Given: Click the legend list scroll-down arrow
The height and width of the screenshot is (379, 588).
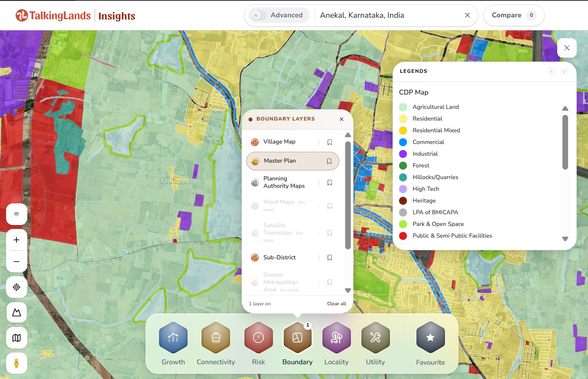Looking at the screenshot, I should (x=565, y=239).
